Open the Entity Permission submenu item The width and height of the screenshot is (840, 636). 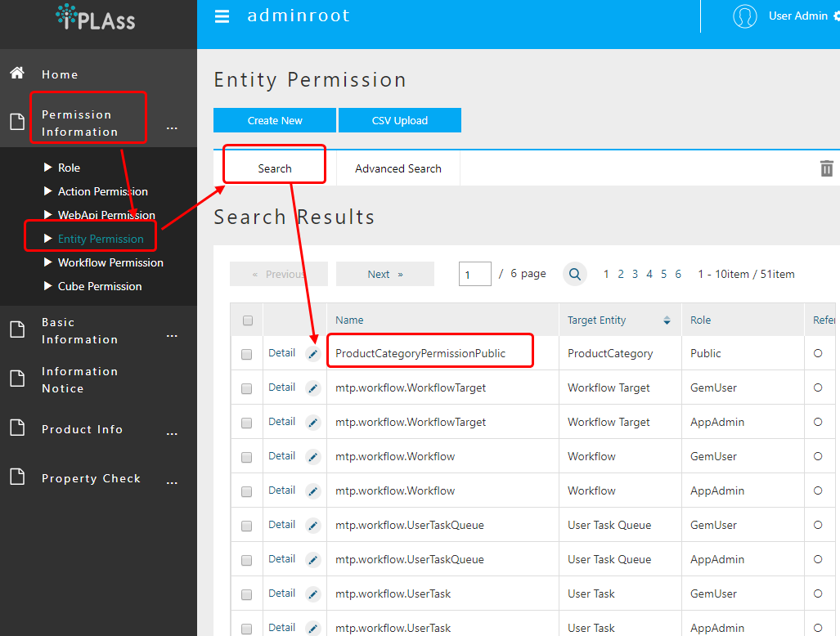(100, 239)
